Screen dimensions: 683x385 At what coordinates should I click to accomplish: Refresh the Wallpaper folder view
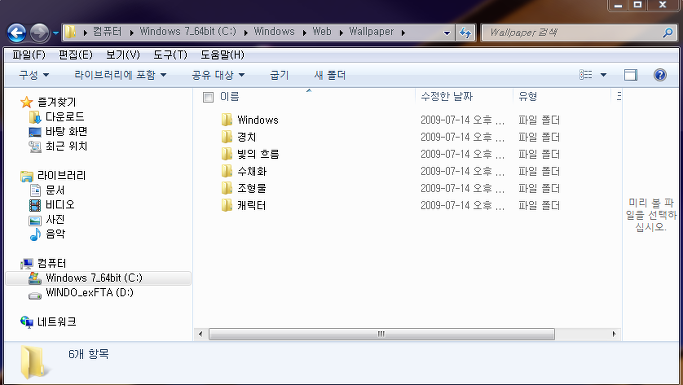point(465,33)
